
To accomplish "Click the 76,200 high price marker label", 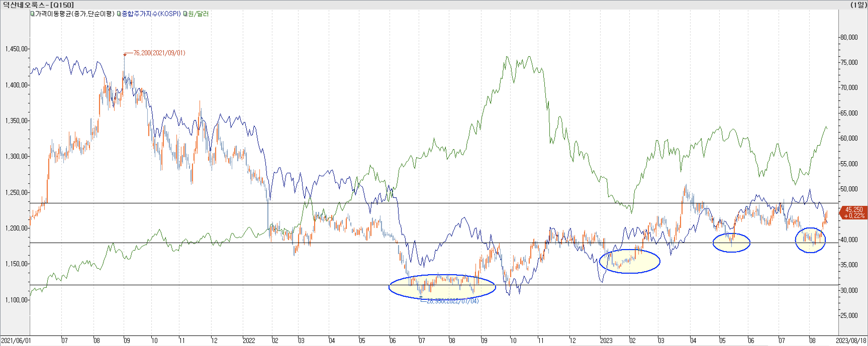I will (159, 53).
